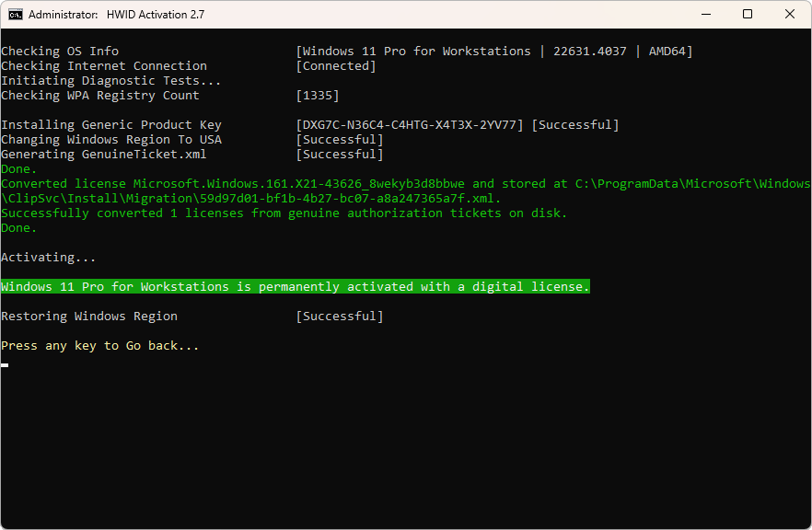The width and height of the screenshot is (812, 530).
Task: Minimize the HWID Activation window
Action: click(705, 15)
